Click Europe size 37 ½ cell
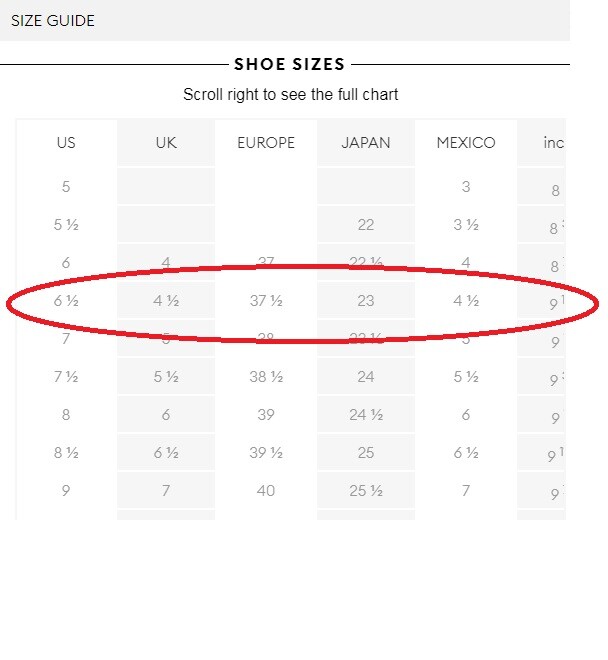Viewport: 608px width, 660px height. click(266, 301)
